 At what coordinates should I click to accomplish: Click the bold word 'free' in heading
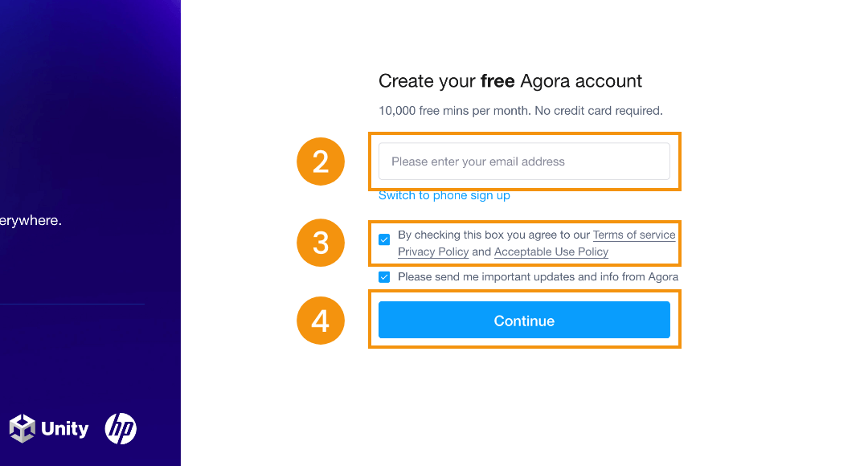click(497, 81)
